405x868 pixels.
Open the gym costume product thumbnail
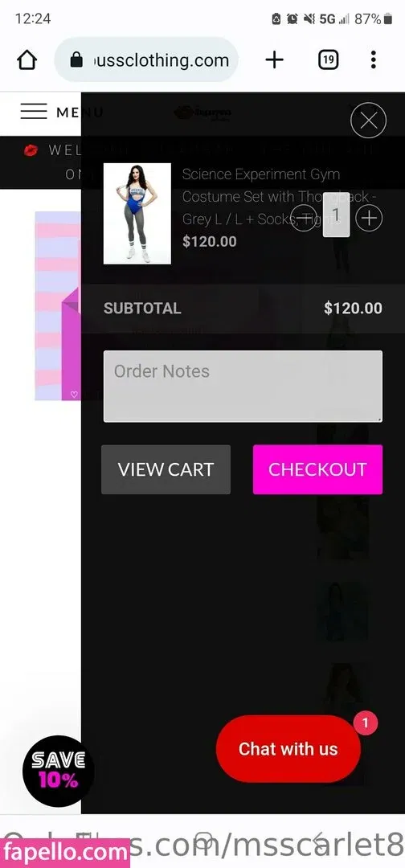point(137,214)
